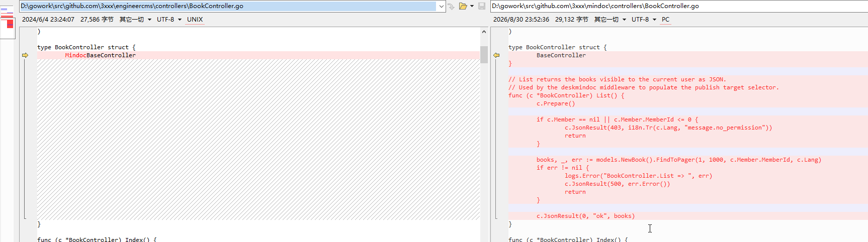
Task: Click the copy-to-right arrow beside MindocBaseController line
Action: (x=25, y=55)
